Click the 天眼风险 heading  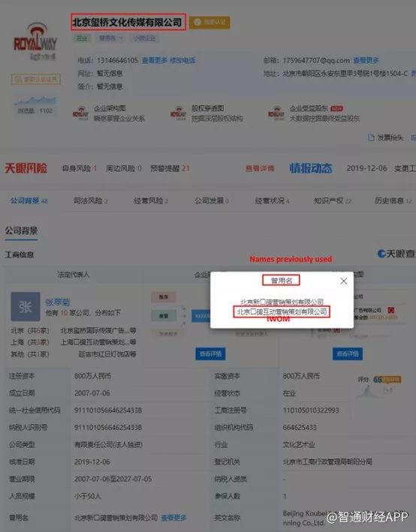tap(26, 168)
